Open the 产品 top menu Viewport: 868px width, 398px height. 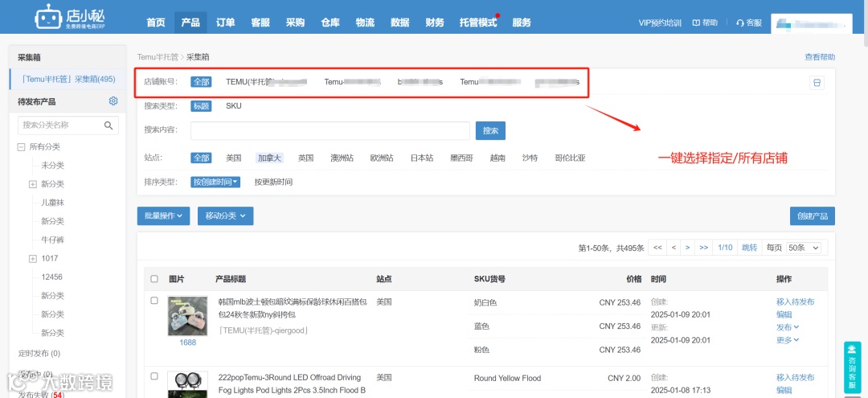tap(190, 23)
